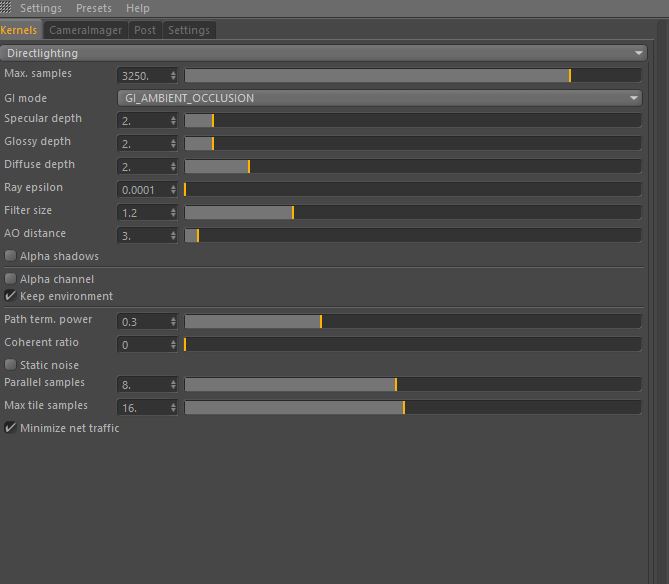Enable the Alpha shadows checkbox
Screen dimensions: 669x584
10,256
